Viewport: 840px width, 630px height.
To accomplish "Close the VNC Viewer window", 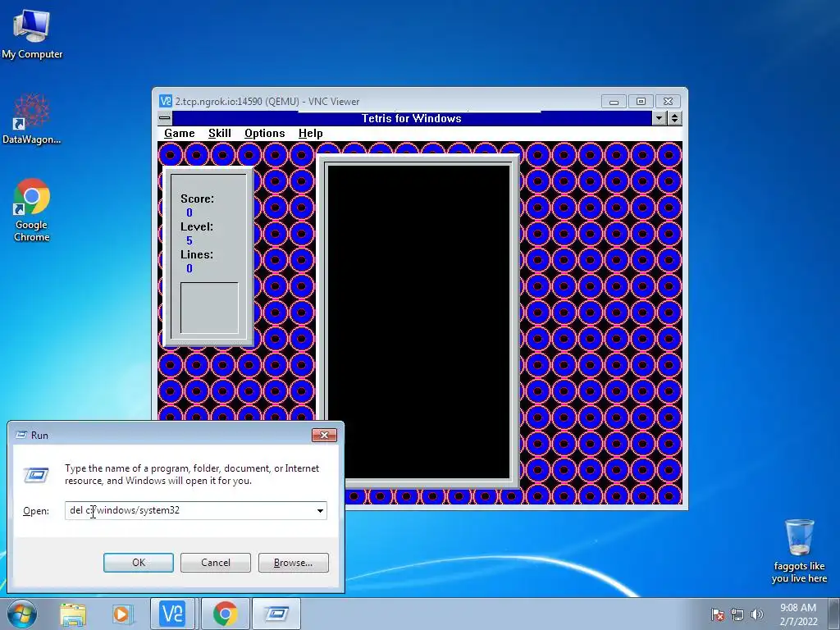I will tap(668, 101).
